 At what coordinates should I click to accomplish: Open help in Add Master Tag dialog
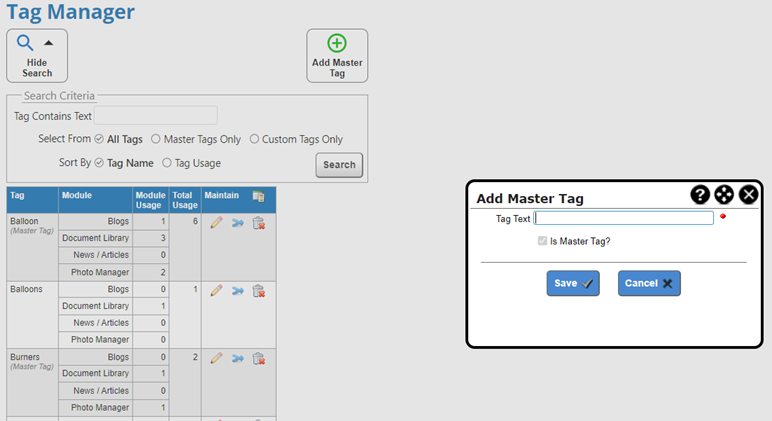click(700, 195)
